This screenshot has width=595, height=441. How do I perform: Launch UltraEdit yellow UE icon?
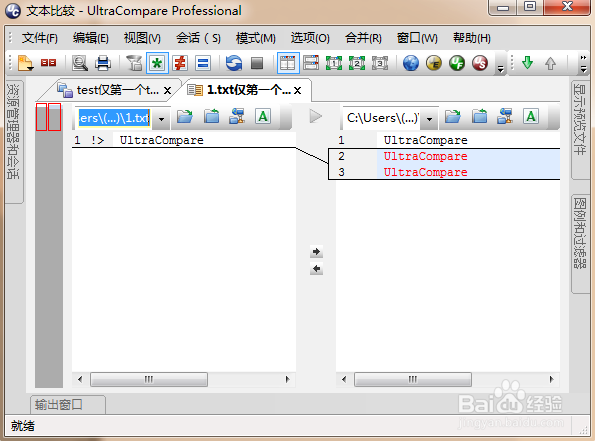coord(434,63)
